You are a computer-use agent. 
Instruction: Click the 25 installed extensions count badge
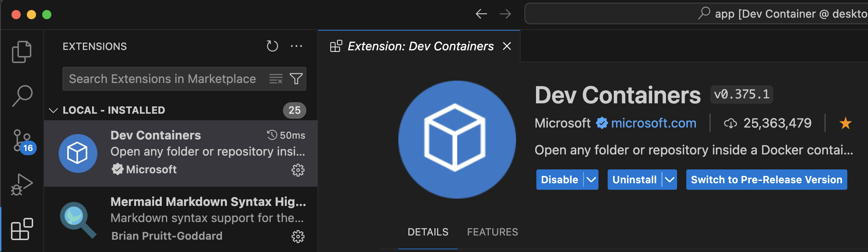294,110
